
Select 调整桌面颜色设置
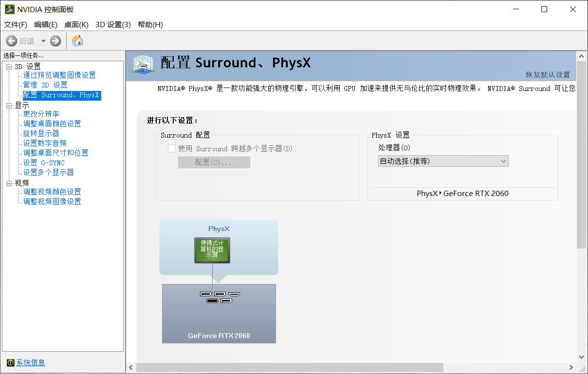tap(52, 124)
